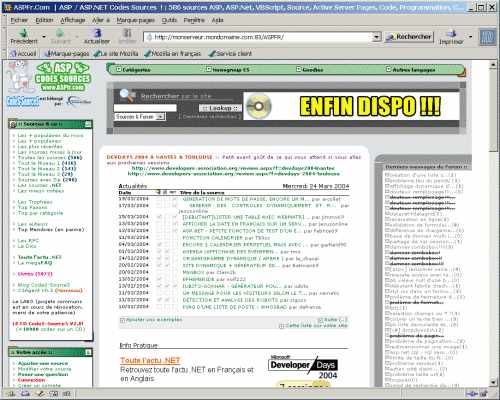Click the site search text field
The height and width of the screenshot is (400, 500).
145,108
